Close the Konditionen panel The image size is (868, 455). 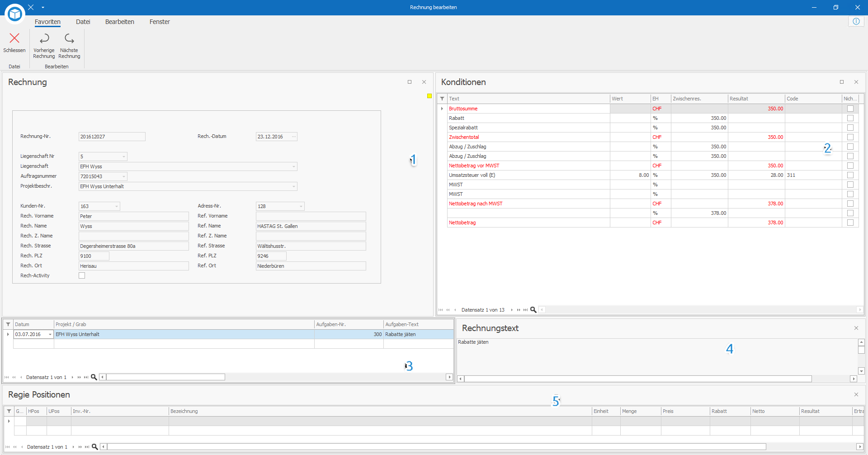tap(856, 82)
